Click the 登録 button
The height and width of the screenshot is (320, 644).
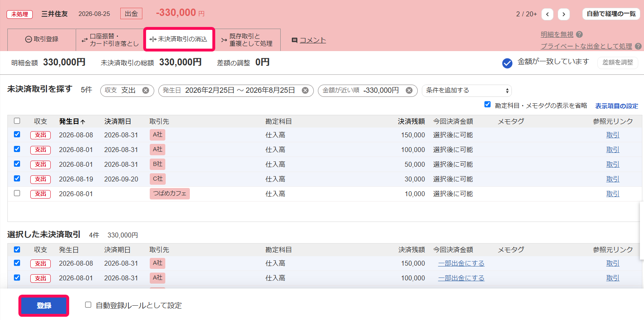click(x=44, y=305)
